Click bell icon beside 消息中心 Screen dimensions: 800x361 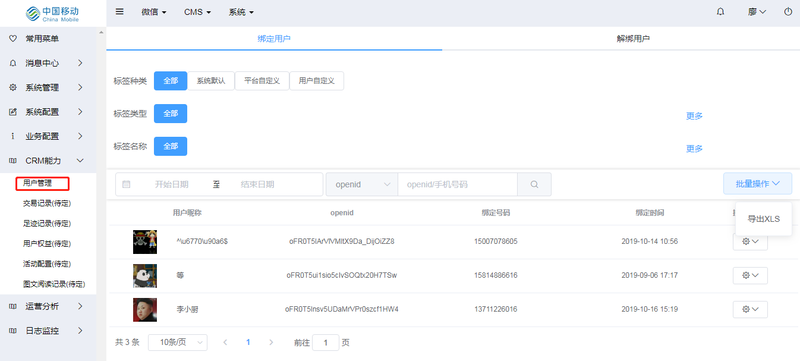(x=13, y=63)
